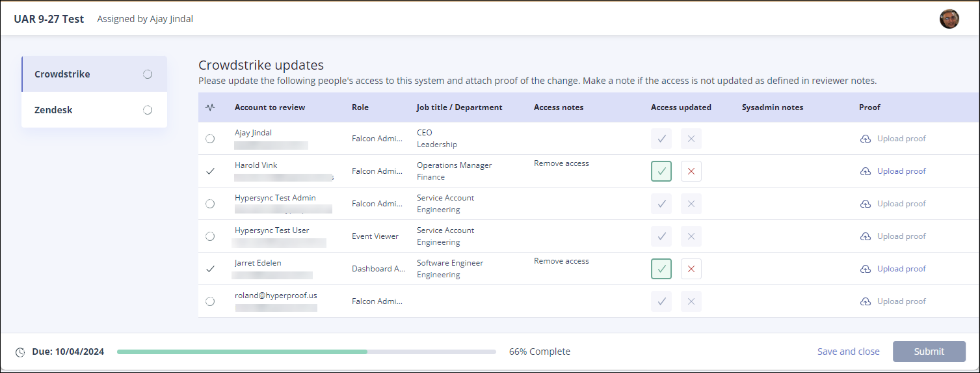Click Upload proof for Hypersync Test User

[901, 236]
